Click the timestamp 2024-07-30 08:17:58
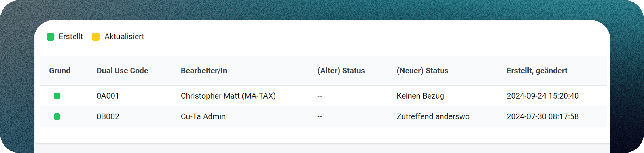Image resolution: width=644 pixels, height=153 pixels. point(542,116)
